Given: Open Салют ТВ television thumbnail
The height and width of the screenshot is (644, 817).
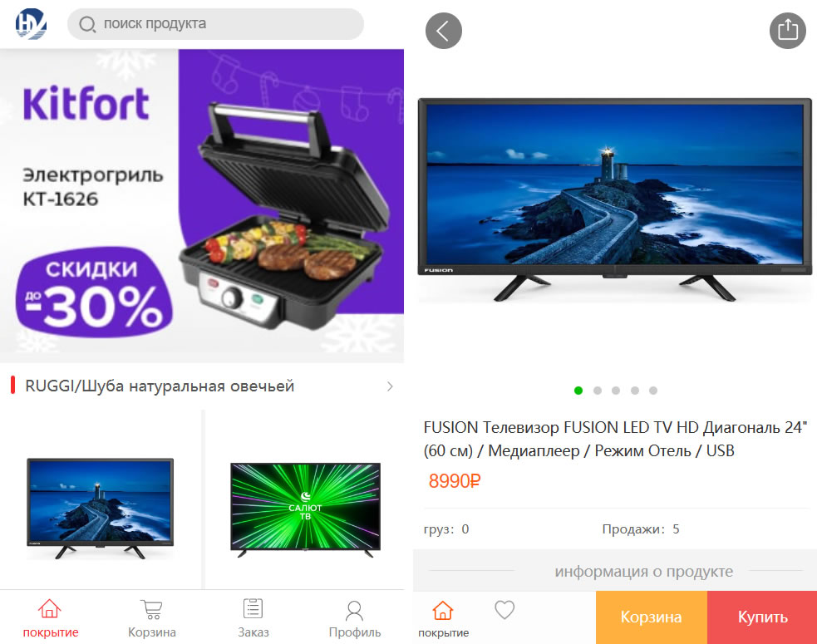Looking at the screenshot, I should tap(305, 509).
